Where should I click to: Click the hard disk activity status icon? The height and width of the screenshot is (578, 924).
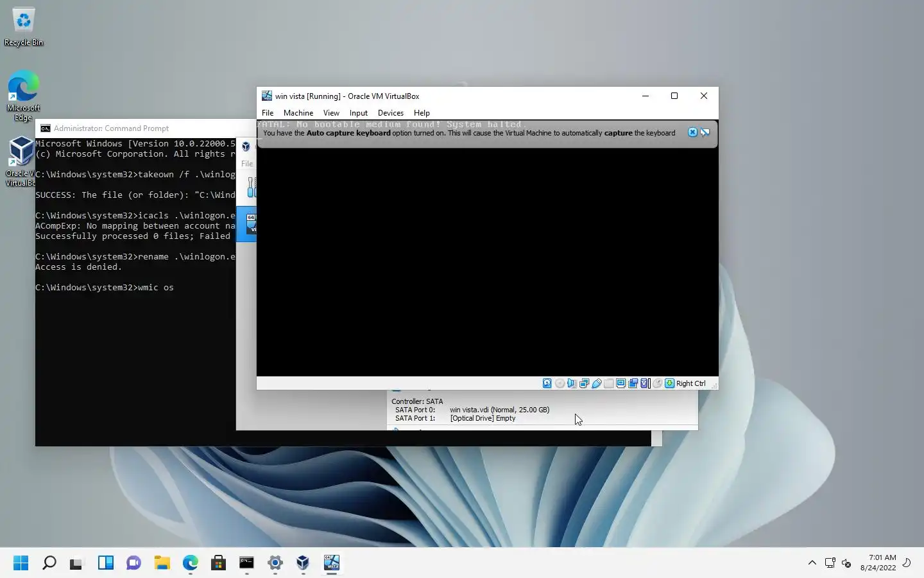coord(547,383)
